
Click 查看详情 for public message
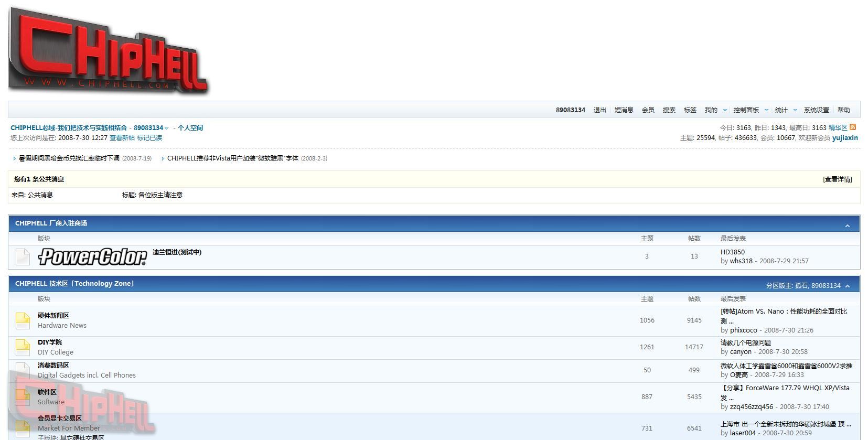(838, 179)
